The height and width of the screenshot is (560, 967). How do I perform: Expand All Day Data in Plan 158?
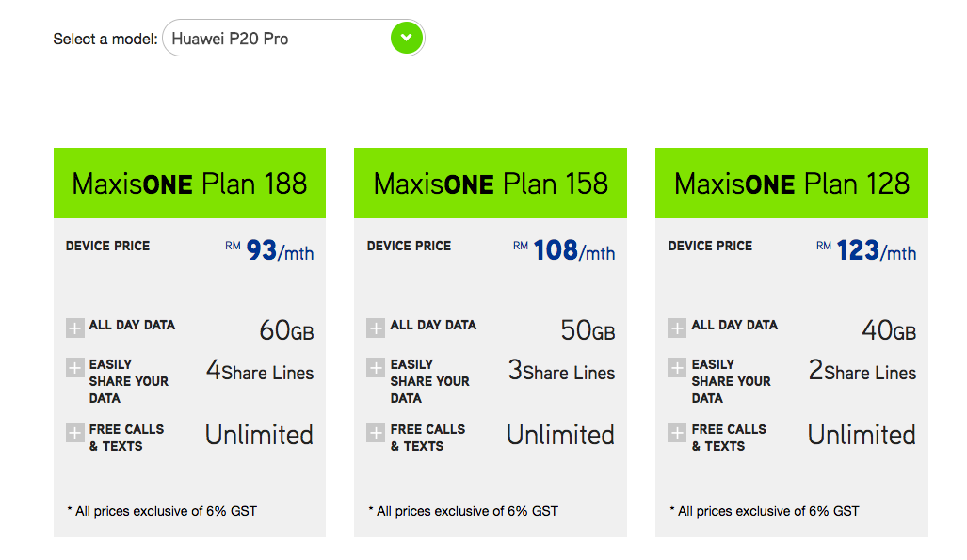pyautogui.click(x=376, y=328)
